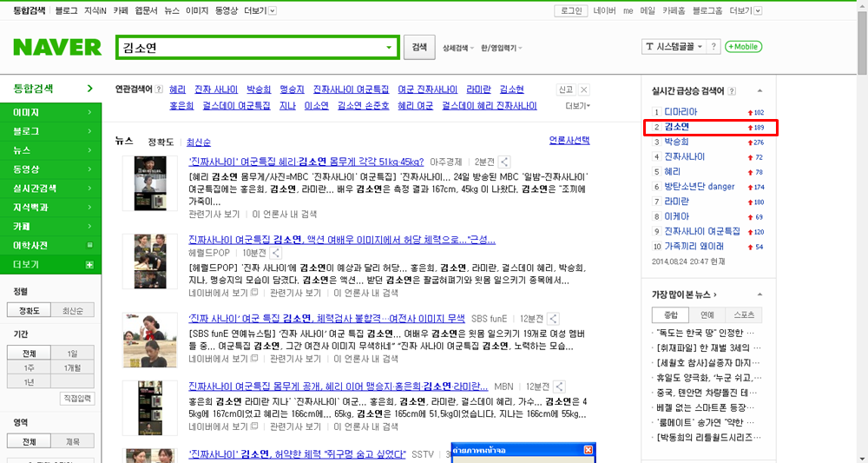Click the share icon beside 헤럴드POP 10분전

[276, 253]
